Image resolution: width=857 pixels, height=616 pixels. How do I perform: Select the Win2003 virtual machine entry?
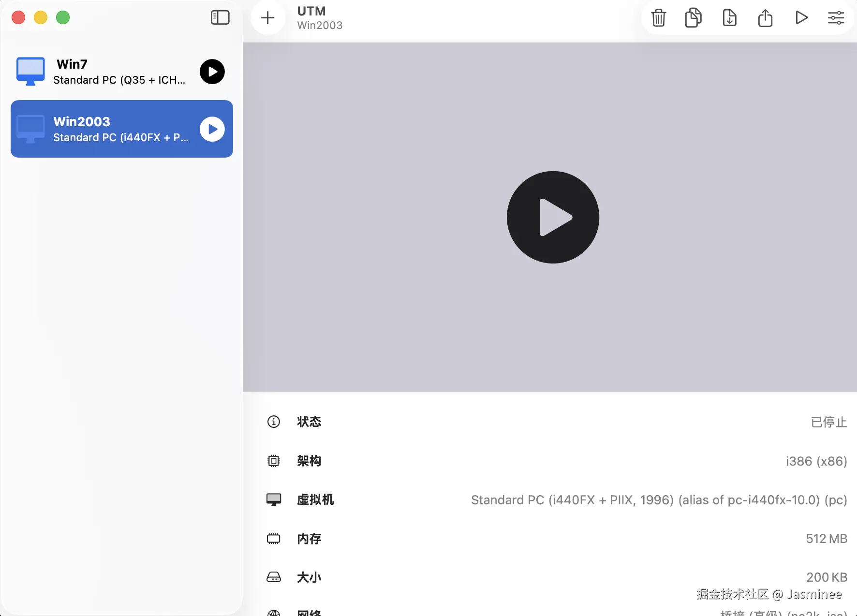(122, 129)
